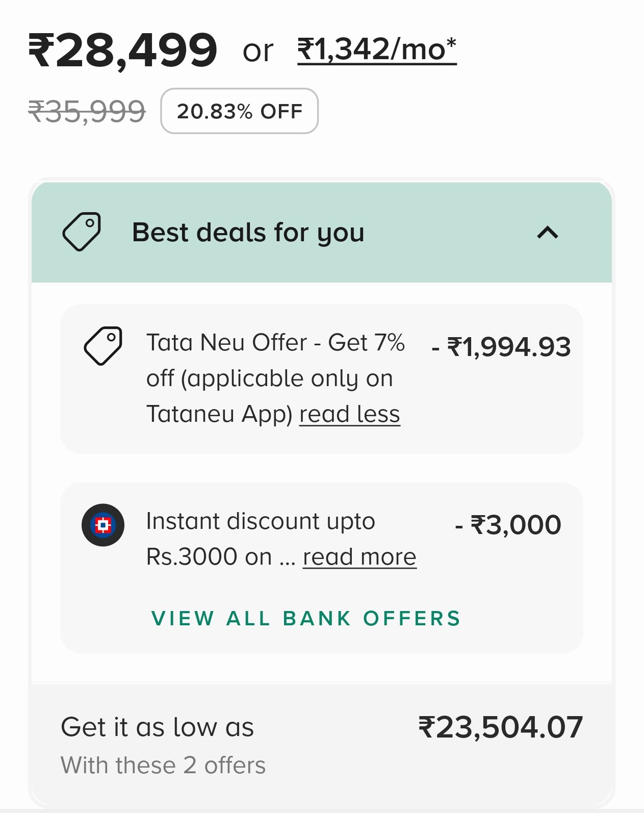The height and width of the screenshot is (813, 644).
Task: Select the "Best deals for you" heading
Action: (248, 233)
